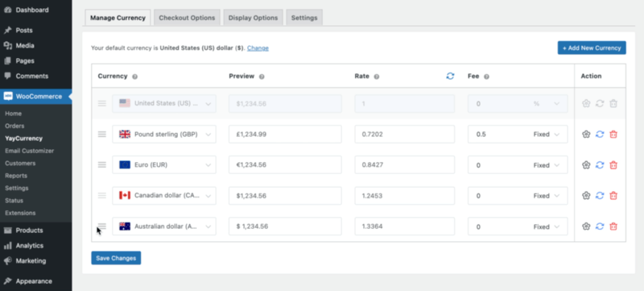Screen dimensions: 644x291
Task: Click the Add New Currency button
Action: tap(592, 48)
